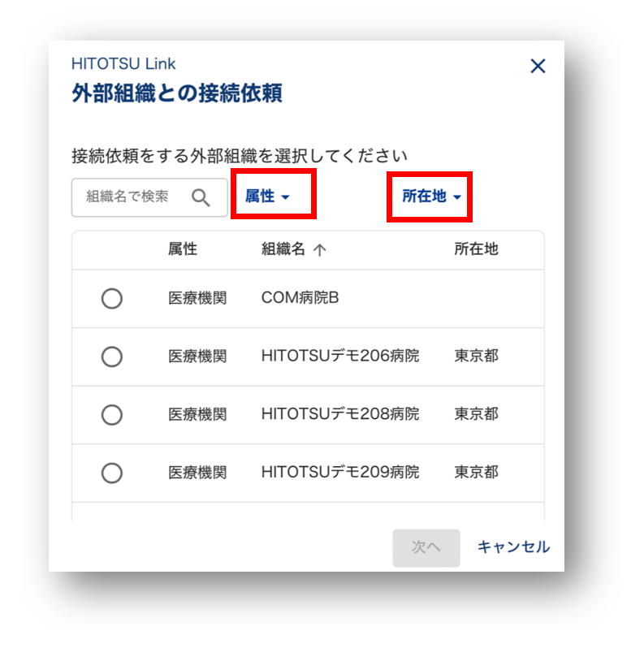Viewport: 644px width, 648px height.
Task: Click the 所在地 column header
Action: coord(476,249)
